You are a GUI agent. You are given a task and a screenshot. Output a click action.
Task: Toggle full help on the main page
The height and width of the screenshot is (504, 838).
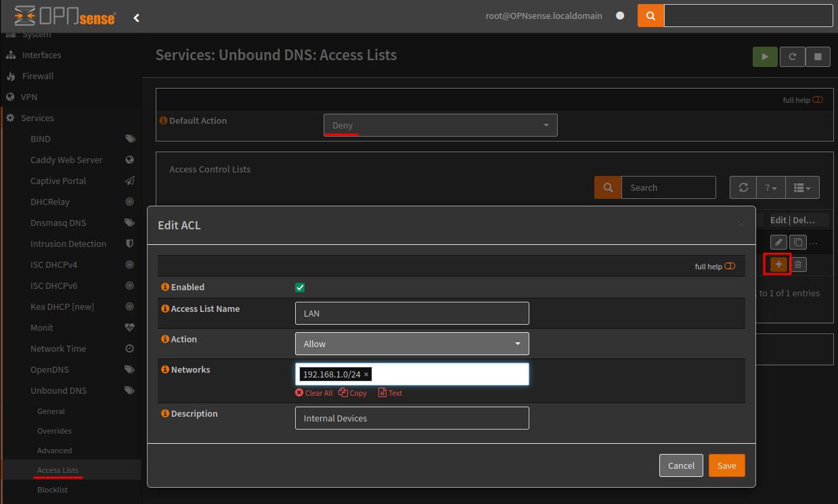pyautogui.click(x=818, y=100)
